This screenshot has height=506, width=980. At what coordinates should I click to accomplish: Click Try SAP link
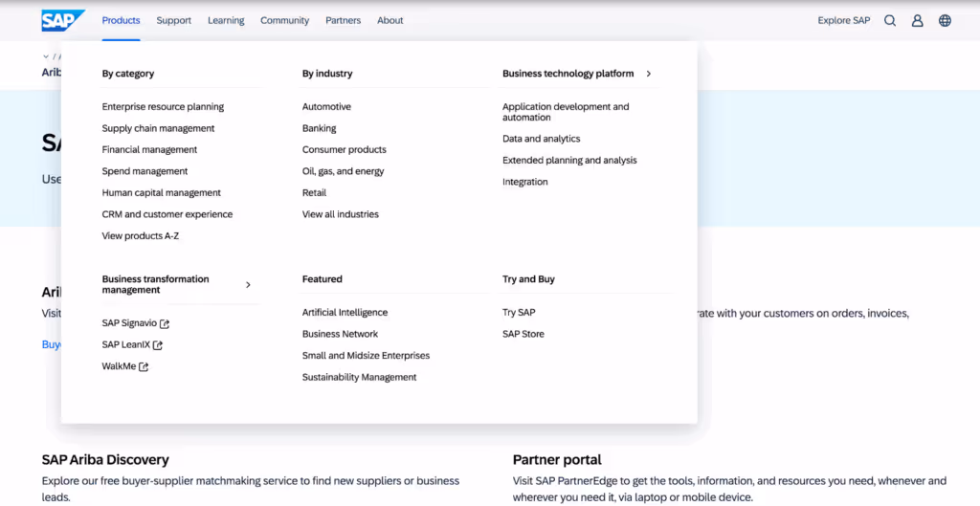pyautogui.click(x=519, y=313)
